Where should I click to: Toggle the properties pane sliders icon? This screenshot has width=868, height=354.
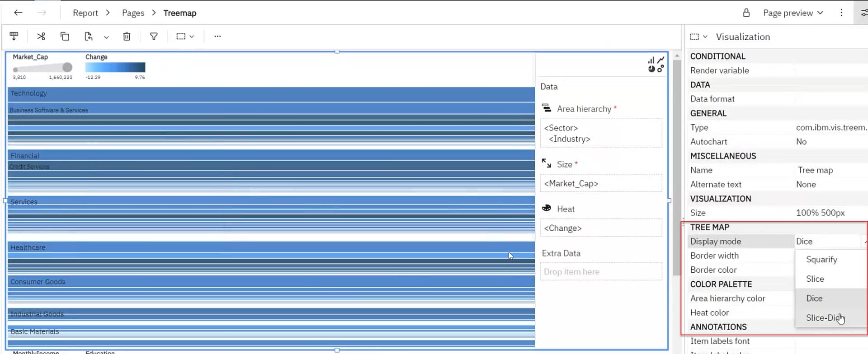tap(863, 13)
